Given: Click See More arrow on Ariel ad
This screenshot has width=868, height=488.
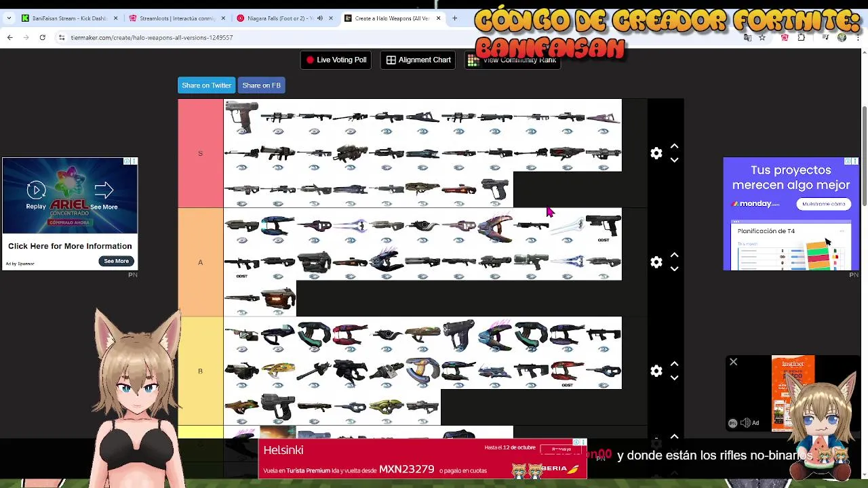Looking at the screenshot, I should (x=104, y=195).
